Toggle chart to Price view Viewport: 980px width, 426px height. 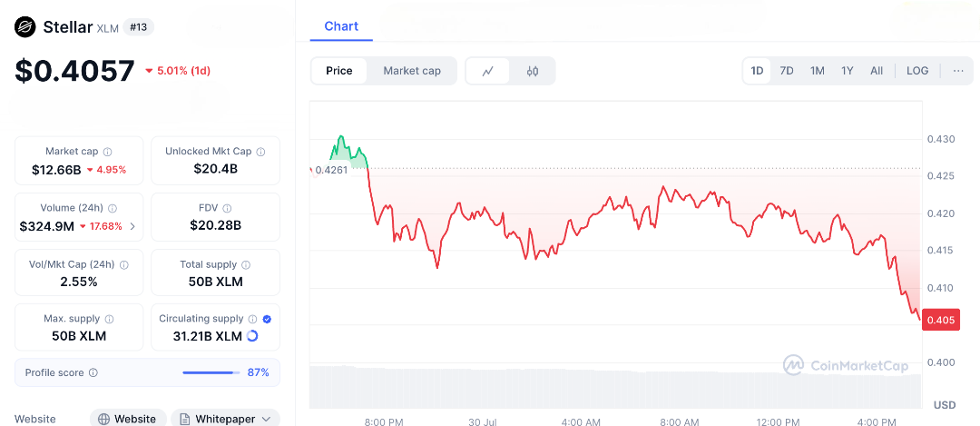click(x=339, y=71)
